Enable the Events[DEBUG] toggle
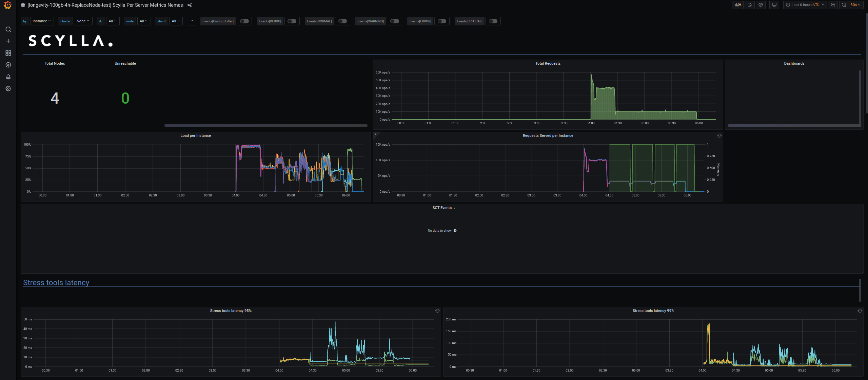Screen dimensions: 868x380 [x=292, y=21]
